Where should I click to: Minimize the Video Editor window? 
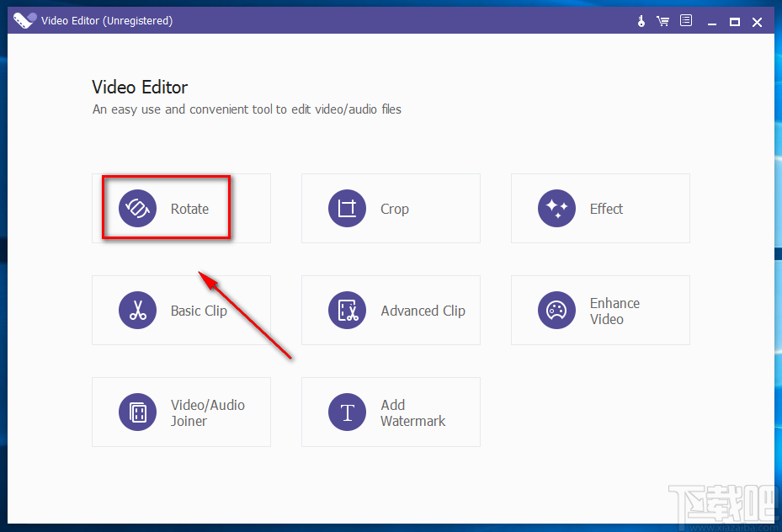pyautogui.click(x=712, y=22)
